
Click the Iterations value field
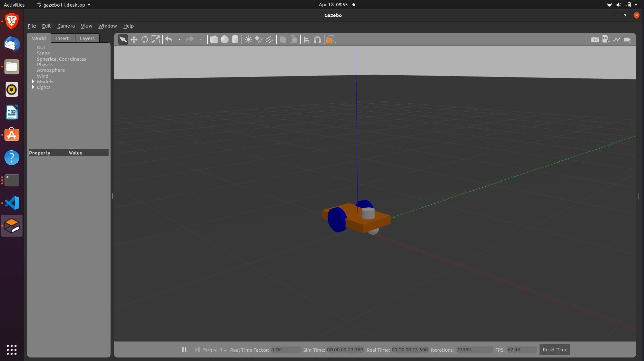click(x=474, y=350)
